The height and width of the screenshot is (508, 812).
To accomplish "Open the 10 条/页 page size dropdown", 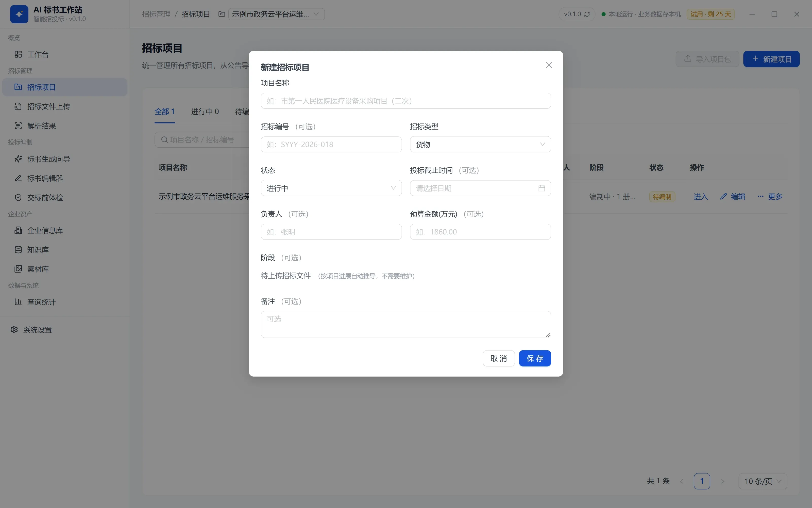I will pyautogui.click(x=763, y=481).
